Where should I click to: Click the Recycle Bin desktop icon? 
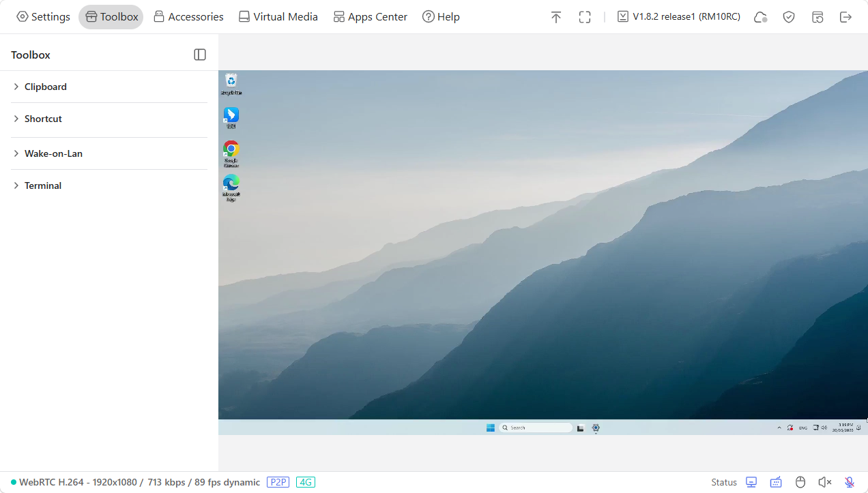pos(231,84)
